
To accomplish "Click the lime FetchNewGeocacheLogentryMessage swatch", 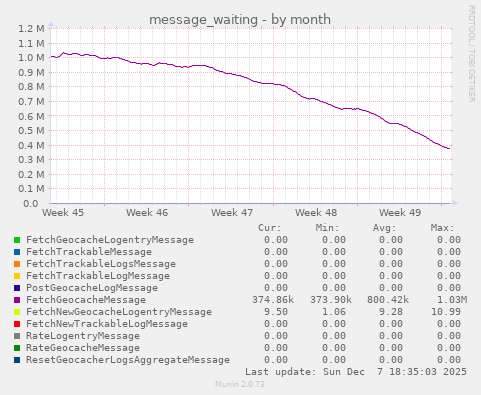I will 17,312.
